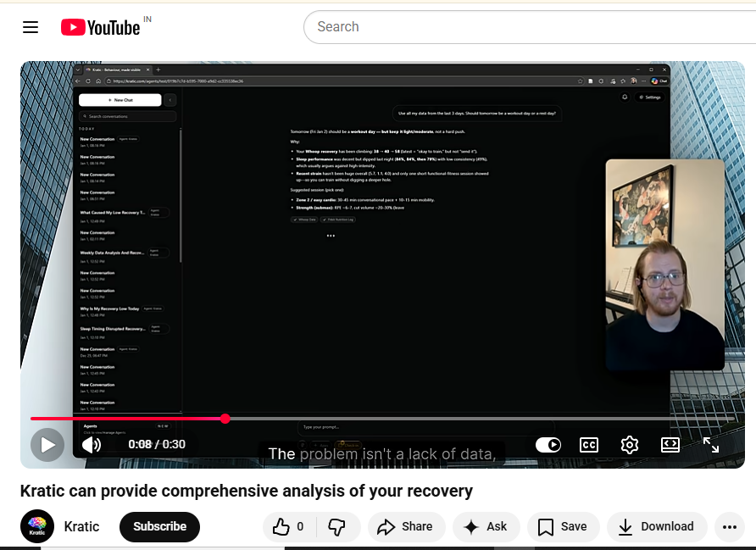This screenshot has height=550, width=756.
Task: Click the Settings button inside the video
Action: 650,97
